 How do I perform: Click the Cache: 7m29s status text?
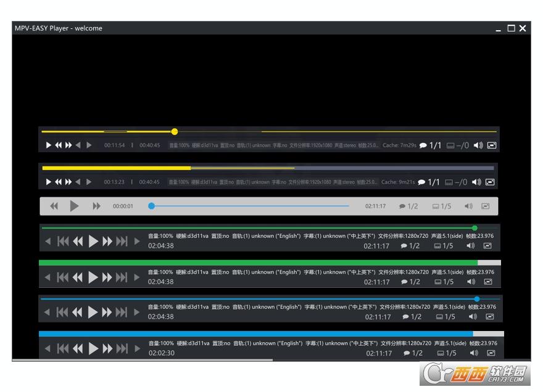(x=399, y=145)
